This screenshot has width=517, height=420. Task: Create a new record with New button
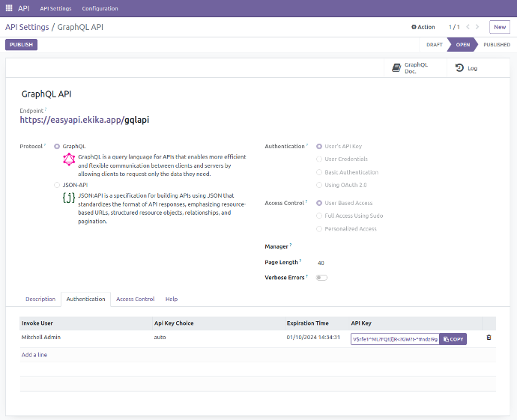499,27
